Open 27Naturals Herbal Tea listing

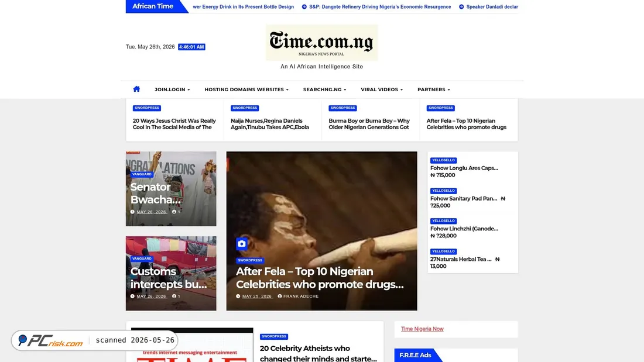[x=465, y=263]
